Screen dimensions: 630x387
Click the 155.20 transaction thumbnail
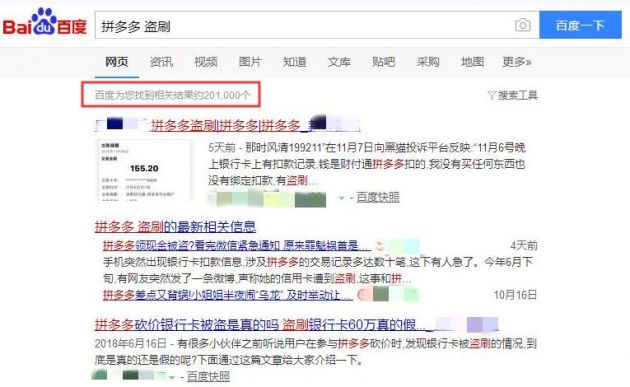point(143,170)
